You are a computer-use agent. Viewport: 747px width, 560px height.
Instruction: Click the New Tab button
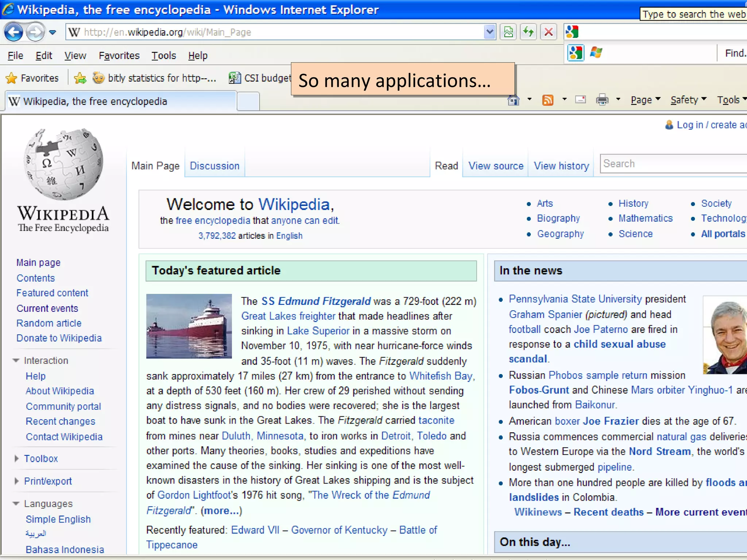click(248, 101)
